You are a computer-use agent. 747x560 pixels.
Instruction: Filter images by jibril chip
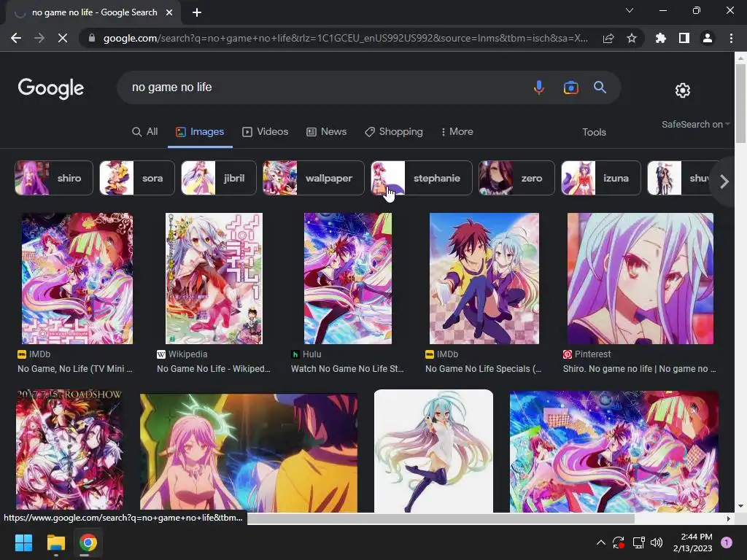click(219, 178)
